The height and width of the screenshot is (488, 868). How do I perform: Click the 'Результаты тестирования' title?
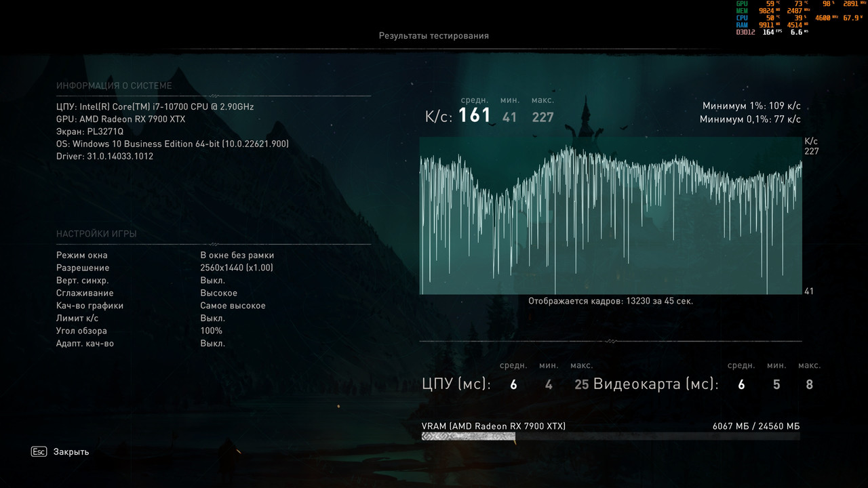pyautogui.click(x=434, y=35)
